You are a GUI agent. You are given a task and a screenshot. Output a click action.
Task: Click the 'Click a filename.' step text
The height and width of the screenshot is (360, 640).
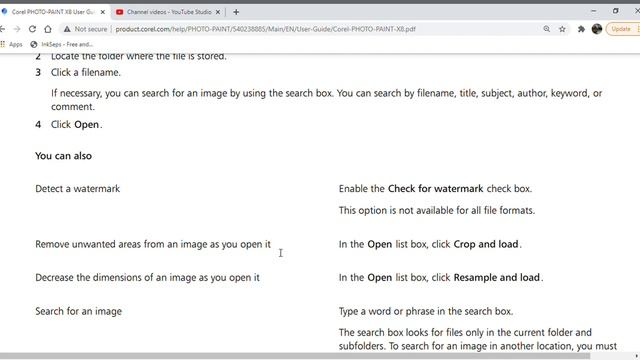pyautogui.click(x=86, y=72)
